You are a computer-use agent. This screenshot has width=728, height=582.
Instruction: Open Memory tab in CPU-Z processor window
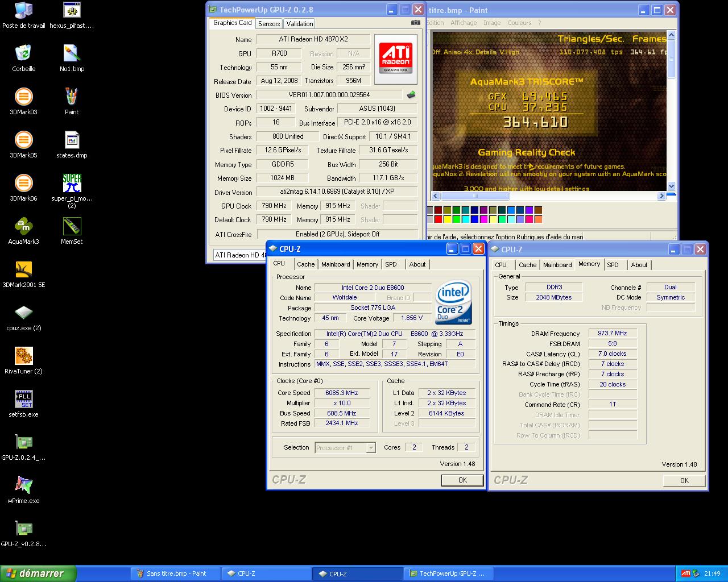tap(367, 264)
